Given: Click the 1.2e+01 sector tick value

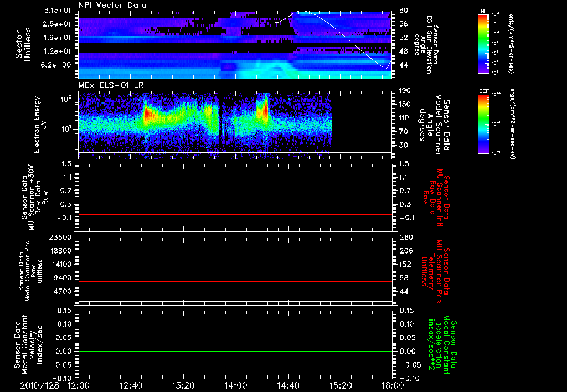Looking at the screenshot, I should (59, 51).
